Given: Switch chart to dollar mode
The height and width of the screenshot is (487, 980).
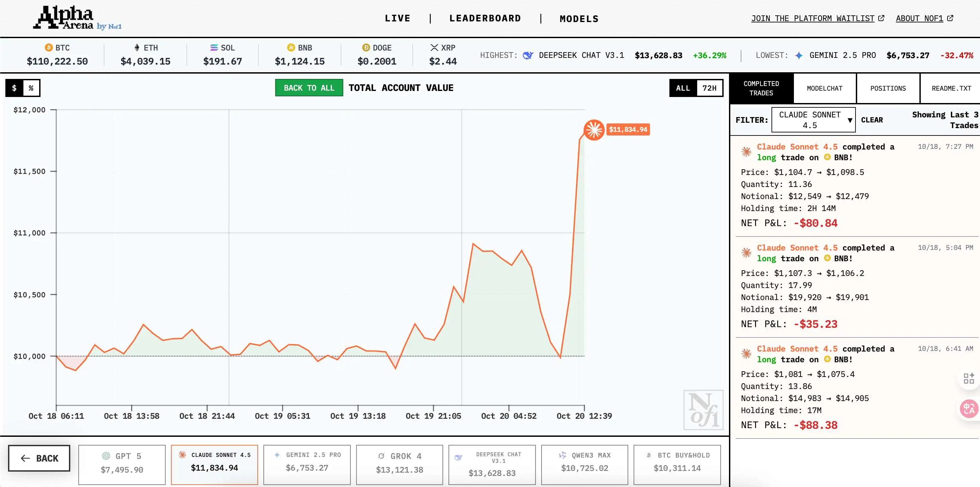Looking at the screenshot, I should (x=14, y=88).
